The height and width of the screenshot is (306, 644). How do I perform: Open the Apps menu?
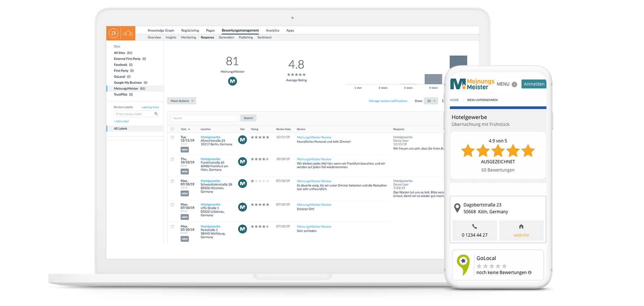[290, 30]
